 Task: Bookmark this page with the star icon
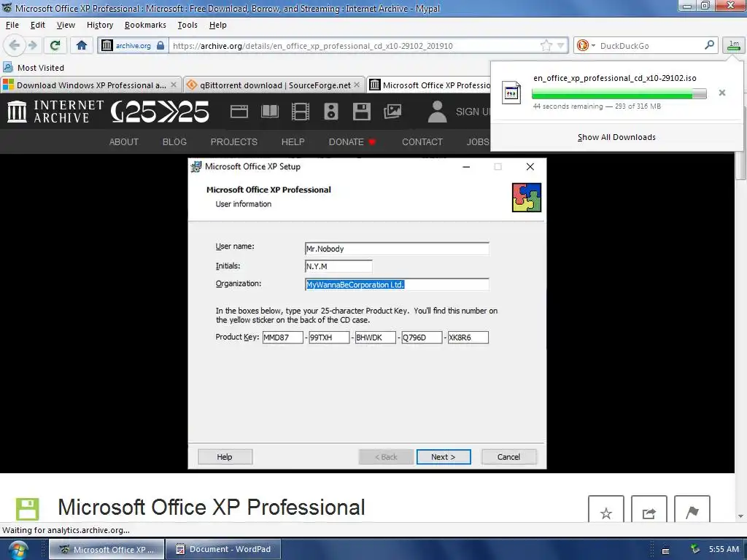click(546, 46)
